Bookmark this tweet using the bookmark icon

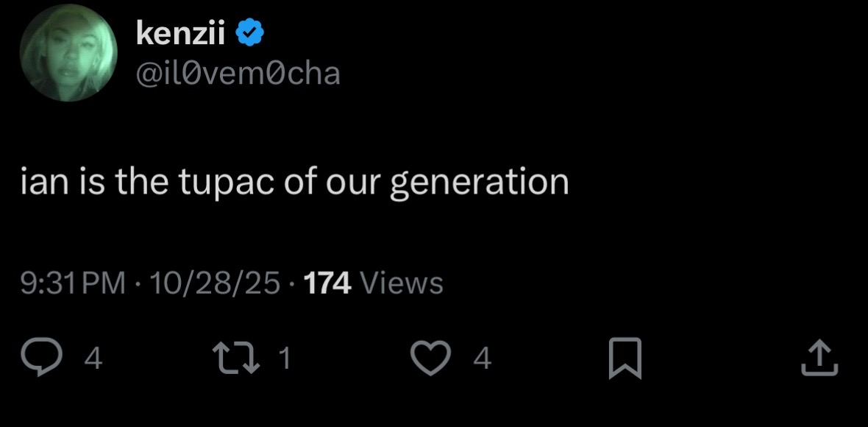pyautogui.click(x=625, y=359)
